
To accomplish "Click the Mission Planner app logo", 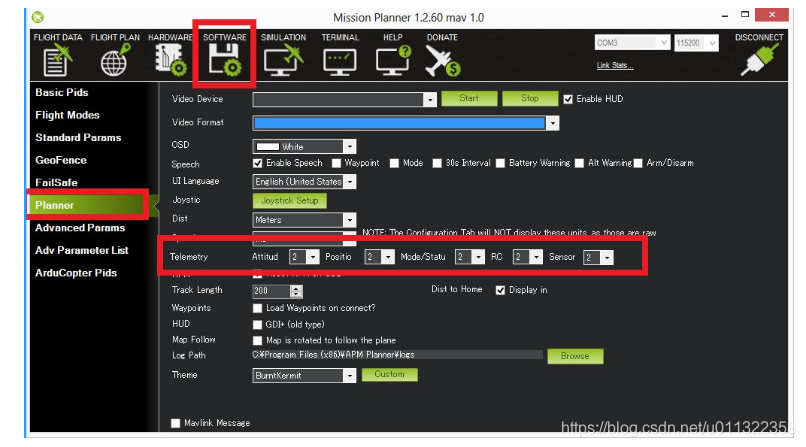I will pos(38,17).
